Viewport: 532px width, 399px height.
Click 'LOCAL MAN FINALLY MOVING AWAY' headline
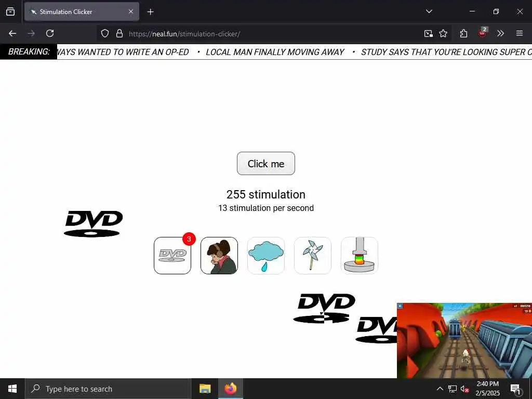coord(275,52)
